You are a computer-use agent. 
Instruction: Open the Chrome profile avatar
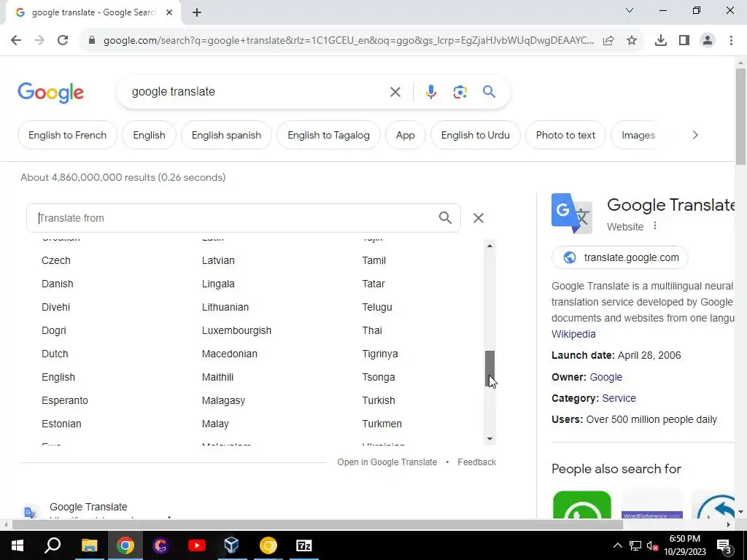tap(708, 41)
